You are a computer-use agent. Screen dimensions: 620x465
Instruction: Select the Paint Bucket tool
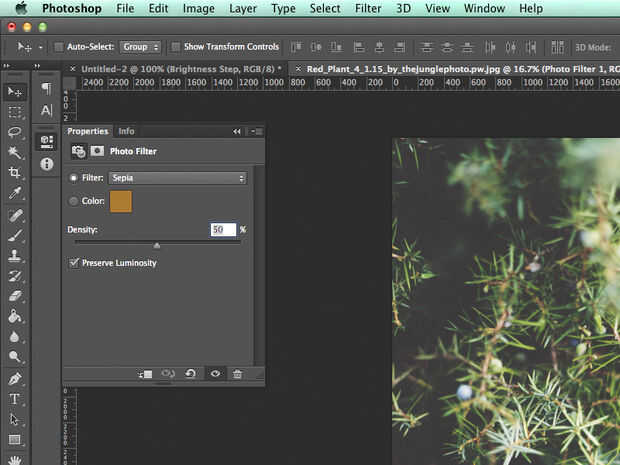click(15, 316)
